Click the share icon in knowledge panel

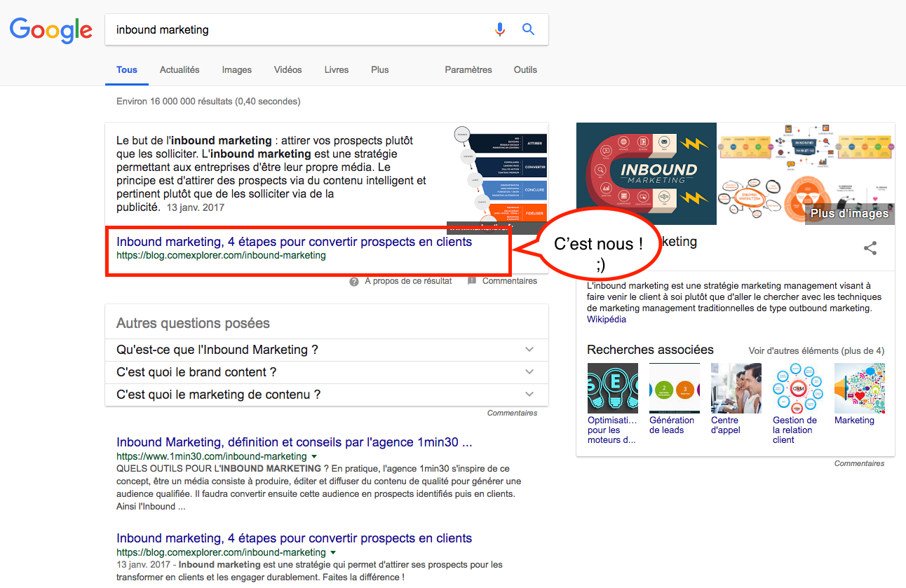tap(870, 247)
